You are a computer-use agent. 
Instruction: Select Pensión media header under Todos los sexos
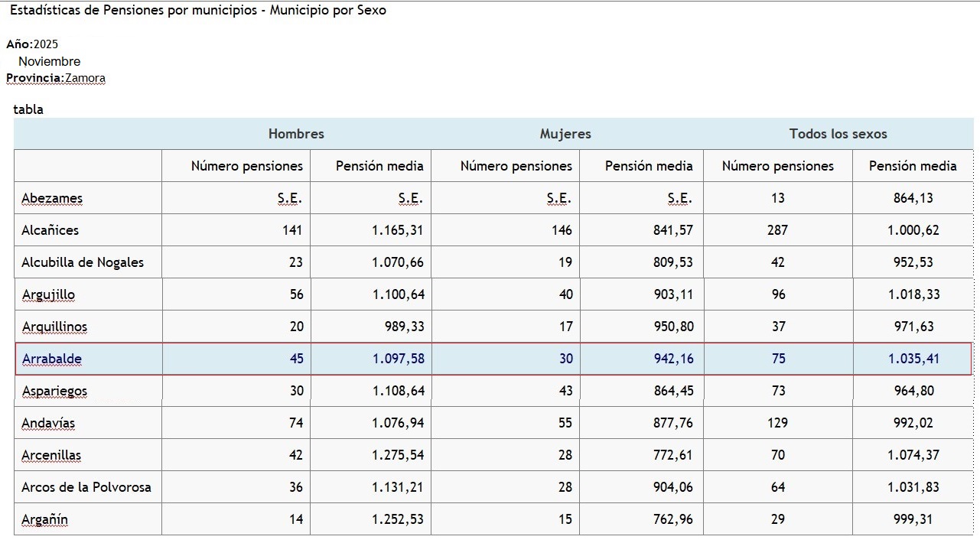(x=913, y=166)
